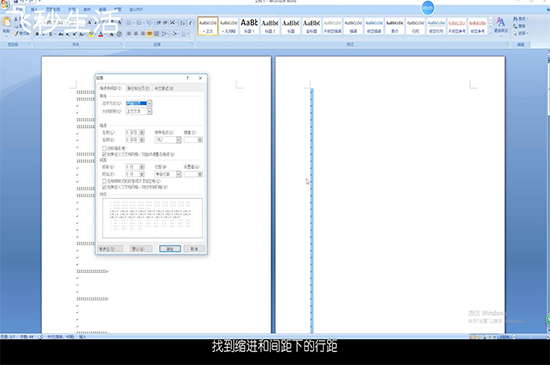Toggle the mirror indents checkbox
Screen dimensions: 550x365
click(x=104, y=148)
